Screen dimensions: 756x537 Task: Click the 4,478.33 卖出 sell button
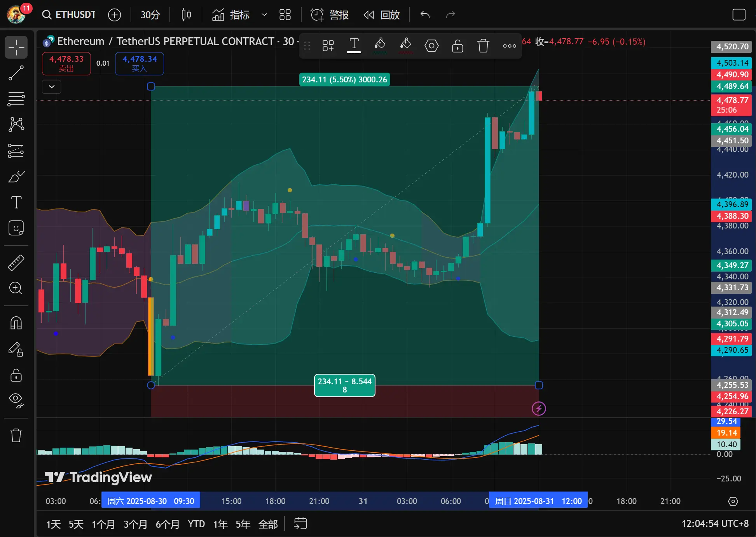pos(66,63)
